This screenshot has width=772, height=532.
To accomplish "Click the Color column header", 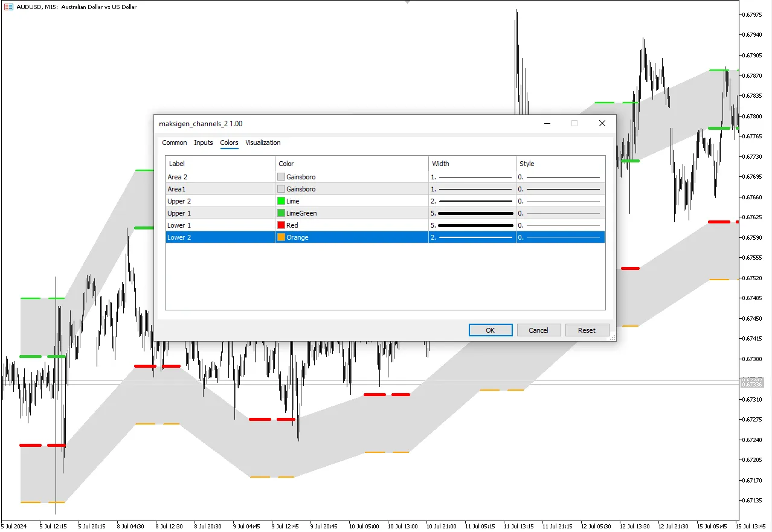I will click(352, 164).
